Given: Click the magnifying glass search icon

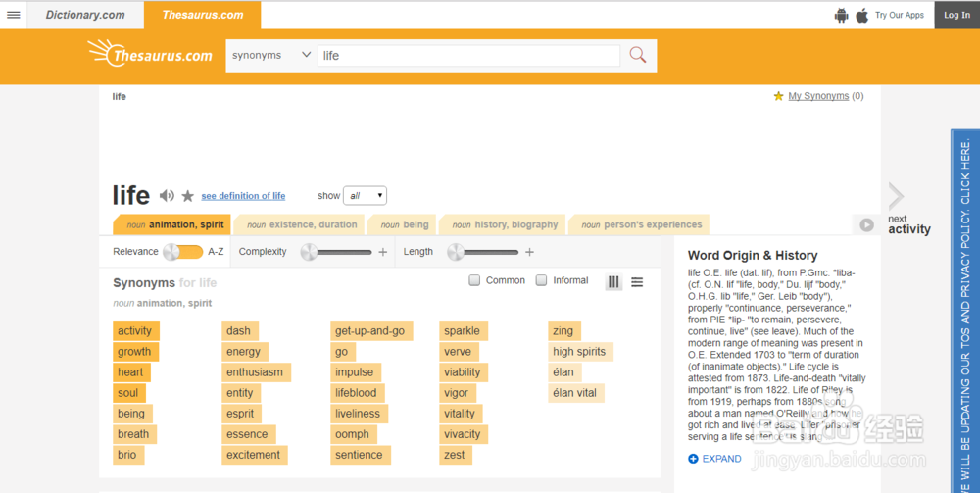Looking at the screenshot, I should 638,55.
